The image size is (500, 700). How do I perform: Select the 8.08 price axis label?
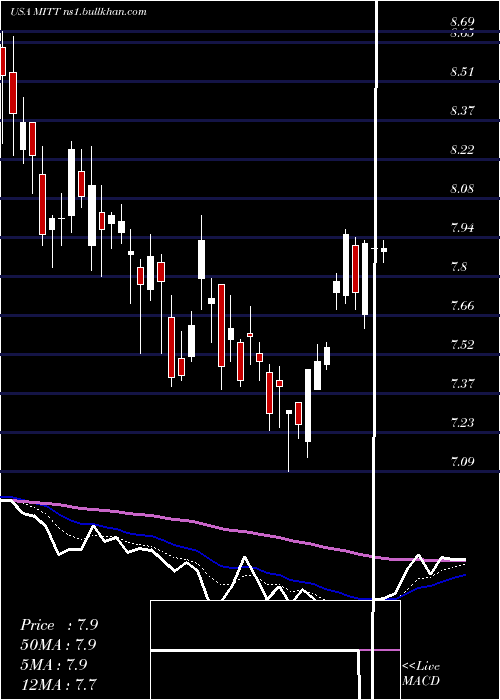tap(462, 188)
